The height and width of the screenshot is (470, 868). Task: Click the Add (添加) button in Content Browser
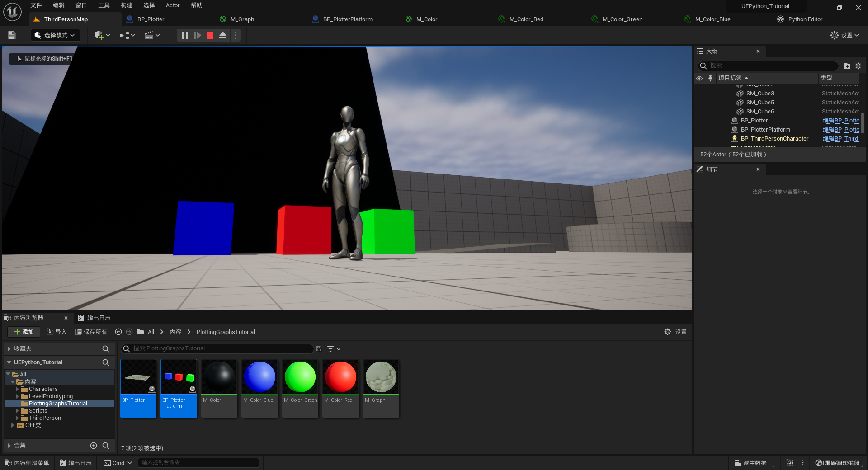pos(24,332)
